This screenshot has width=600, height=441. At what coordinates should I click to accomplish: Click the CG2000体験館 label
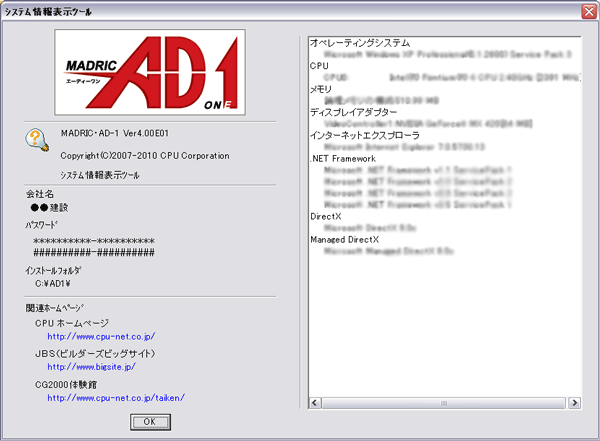(66, 384)
